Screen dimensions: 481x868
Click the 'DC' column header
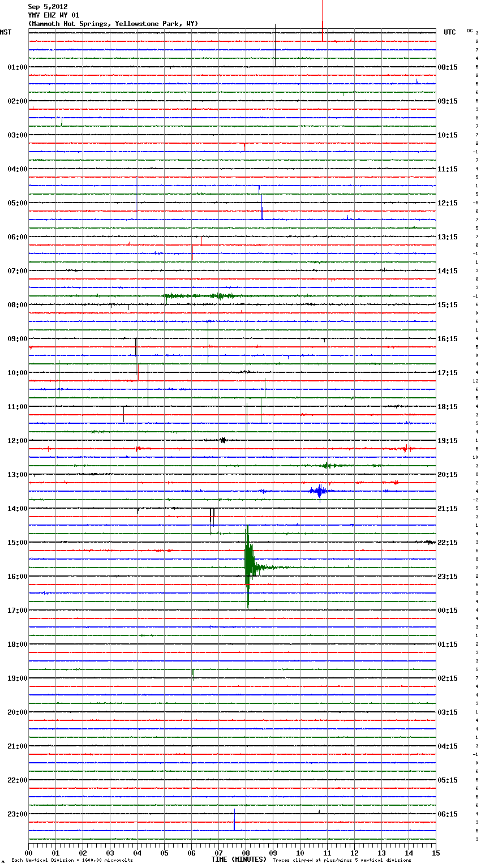pyautogui.click(x=470, y=30)
